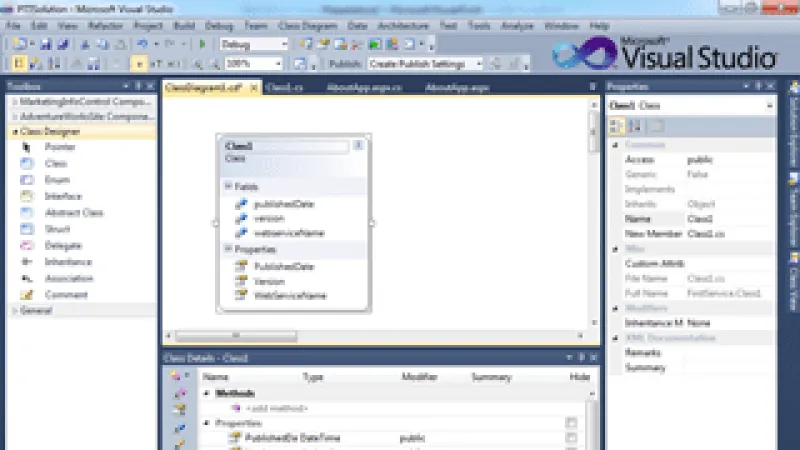The image size is (800, 450).
Task: Open the Help menu
Action: click(x=599, y=26)
